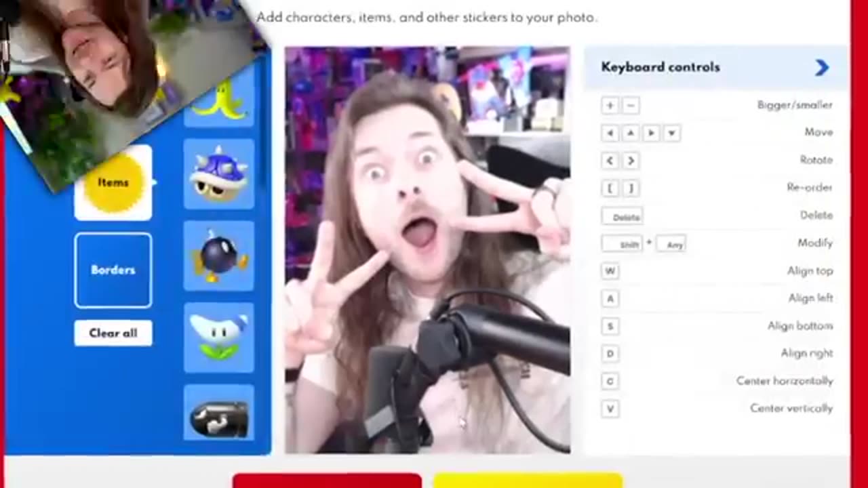Click the "Align bottom" label

point(800,326)
